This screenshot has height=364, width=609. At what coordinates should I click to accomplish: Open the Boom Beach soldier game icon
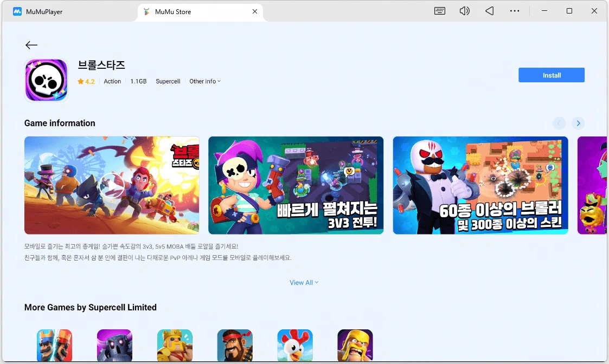click(x=235, y=346)
